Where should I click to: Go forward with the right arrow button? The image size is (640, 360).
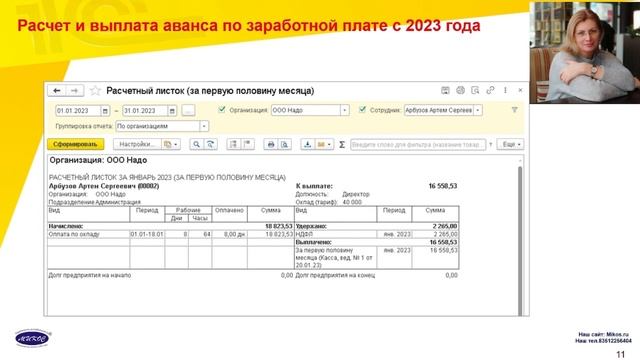click(x=75, y=91)
